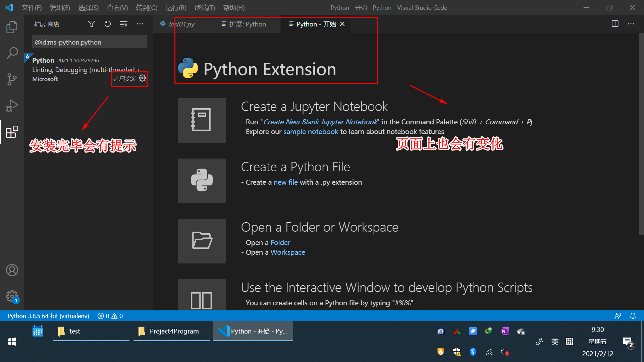The width and height of the screenshot is (644, 362).
Task: Open the Windows action center notifications
Action: pos(628,342)
